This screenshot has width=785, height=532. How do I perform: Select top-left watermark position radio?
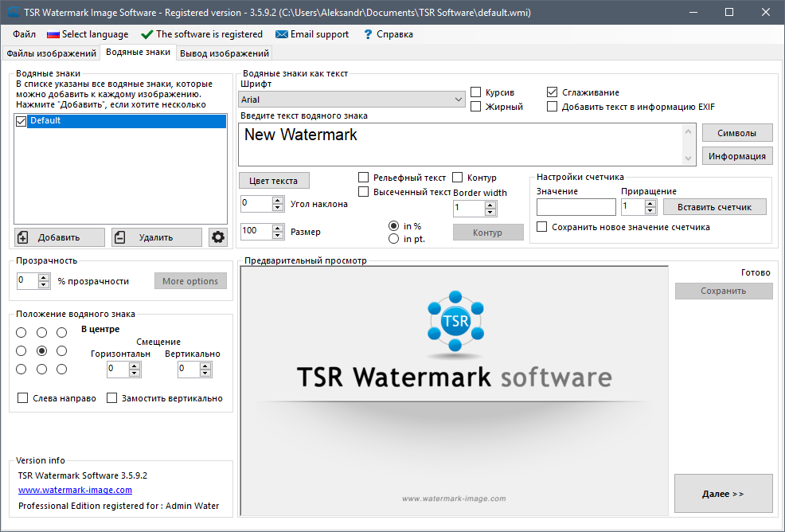tap(21, 333)
